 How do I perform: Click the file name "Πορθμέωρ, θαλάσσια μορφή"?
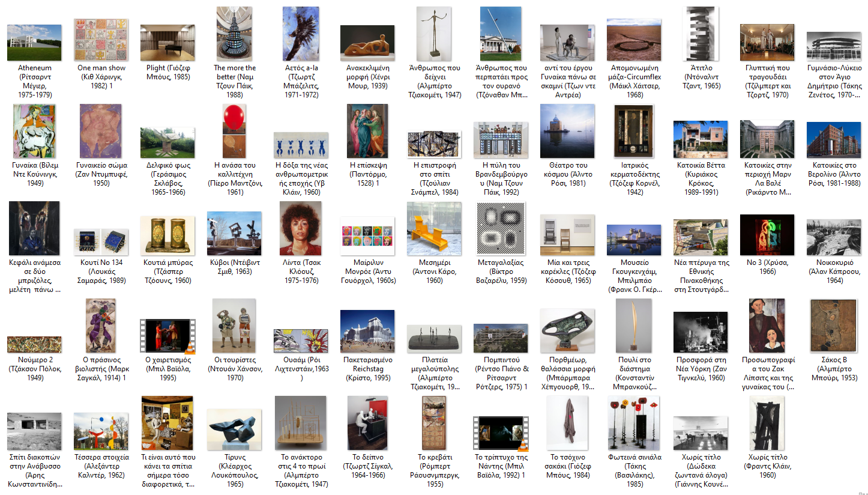[x=567, y=373]
